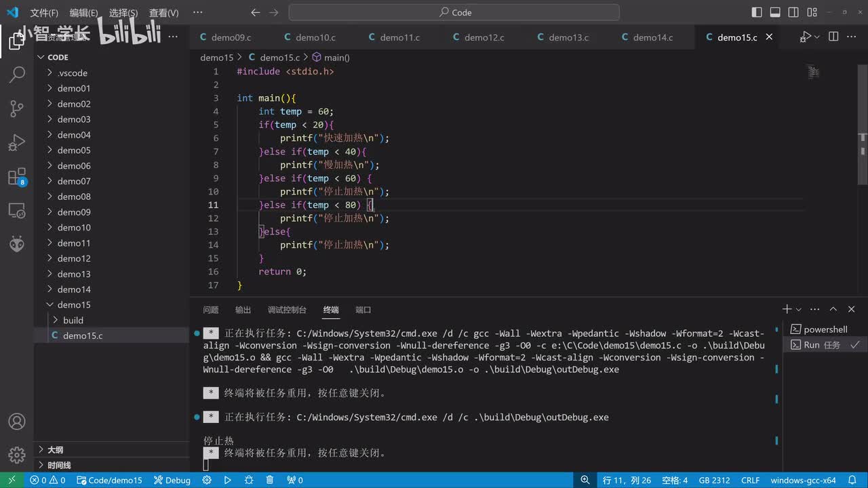Screen dimensions: 868x488
Task: Open the forwarded ports indicator showing 0
Action: coord(295,480)
